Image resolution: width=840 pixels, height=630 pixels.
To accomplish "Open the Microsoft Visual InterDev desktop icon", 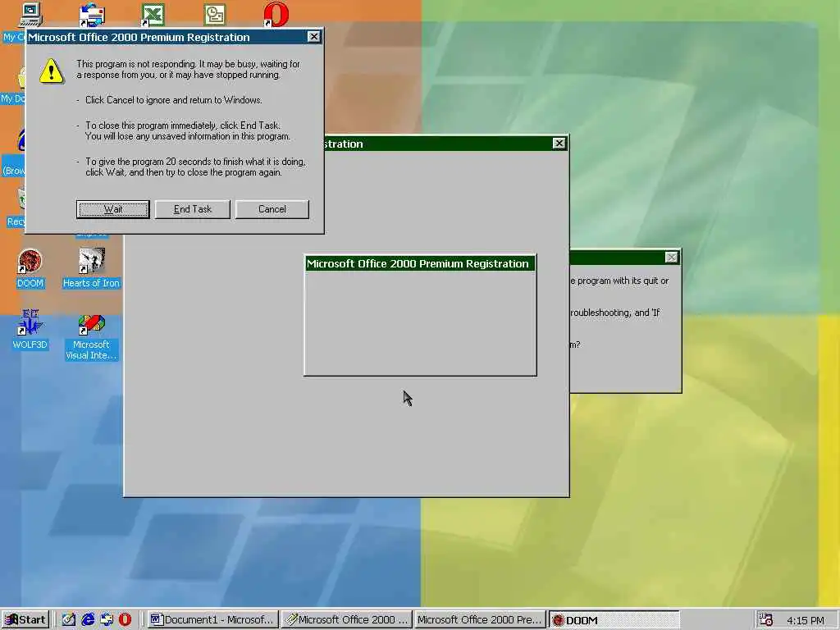I will [91, 337].
